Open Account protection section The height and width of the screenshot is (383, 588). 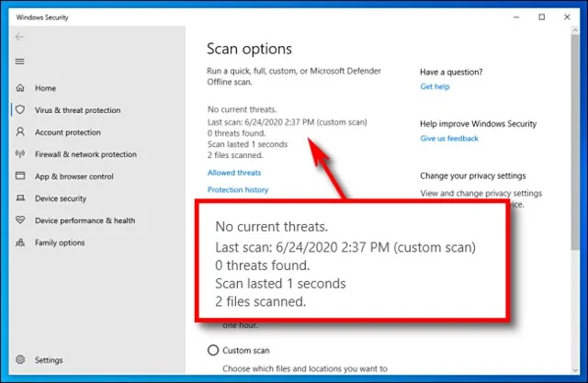[x=68, y=132]
